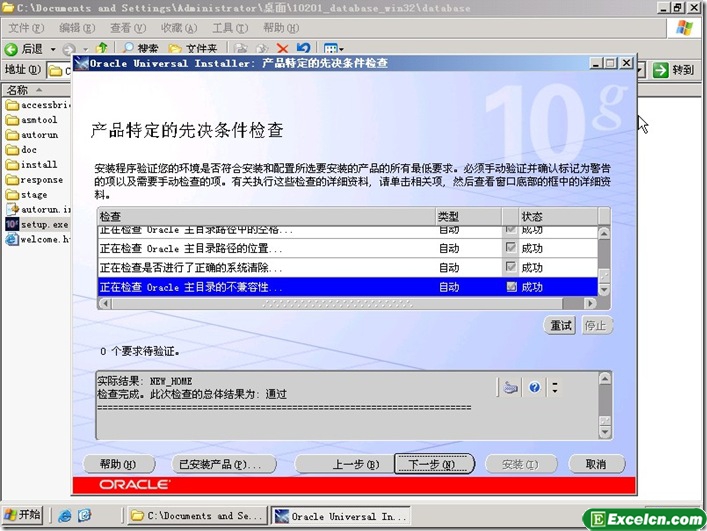Click the 帮助(H) button in installer
The image size is (707, 531).
(x=119, y=464)
